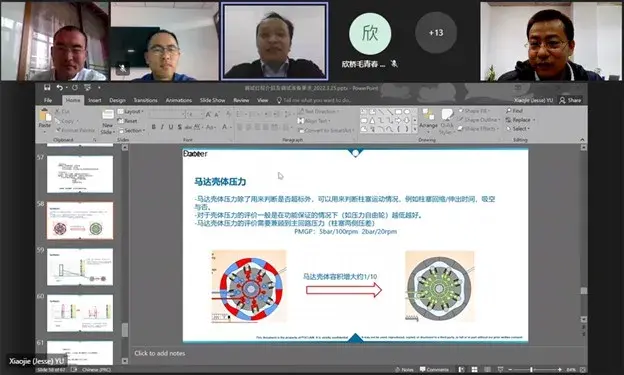The height and width of the screenshot is (375, 624).
Task: Open Quick Styles gallery
Action: [x=447, y=122]
